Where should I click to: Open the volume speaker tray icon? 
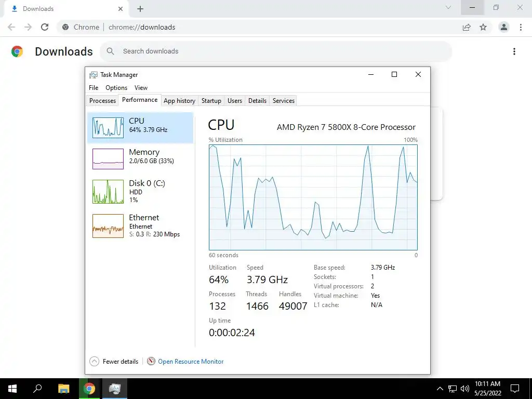465,389
